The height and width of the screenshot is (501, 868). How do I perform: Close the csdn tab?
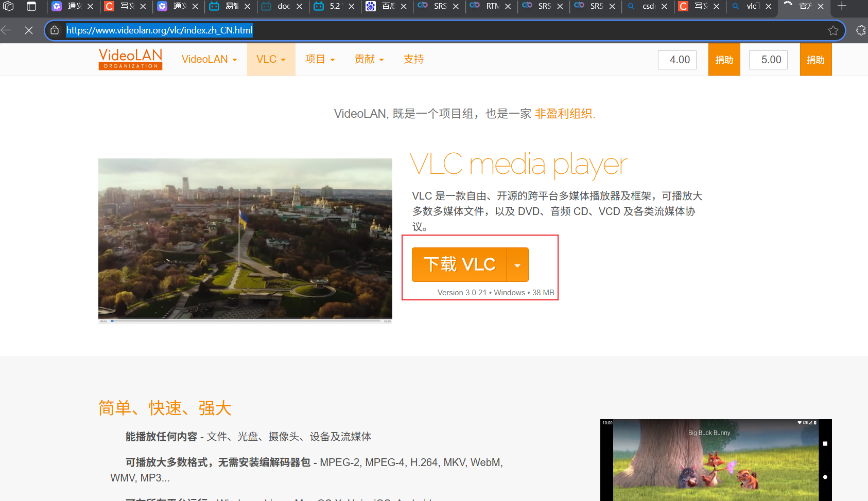pos(664,6)
